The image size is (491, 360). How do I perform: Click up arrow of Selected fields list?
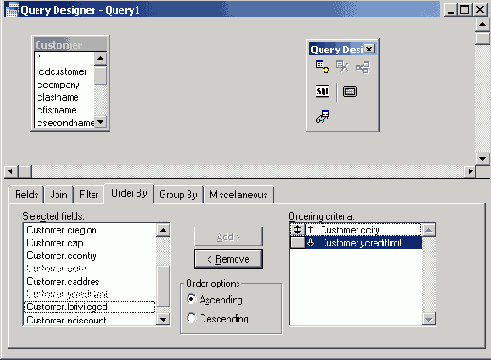click(163, 230)
